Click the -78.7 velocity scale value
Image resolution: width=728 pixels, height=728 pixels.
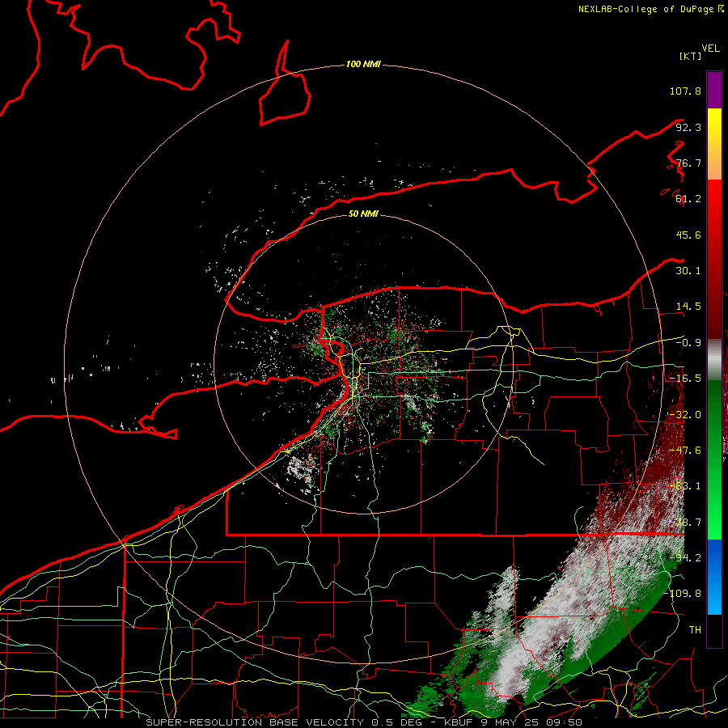click(685, 523)
